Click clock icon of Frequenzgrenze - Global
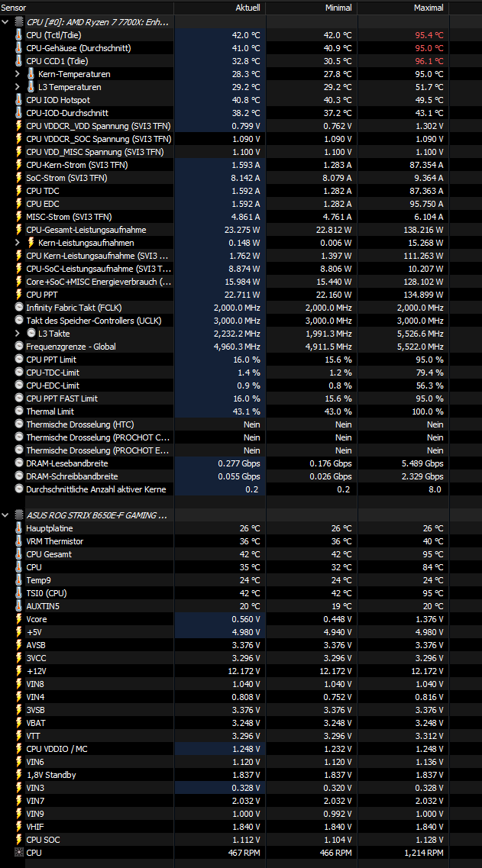The width and height of the screenshot is (482, 868). (19, 347)
